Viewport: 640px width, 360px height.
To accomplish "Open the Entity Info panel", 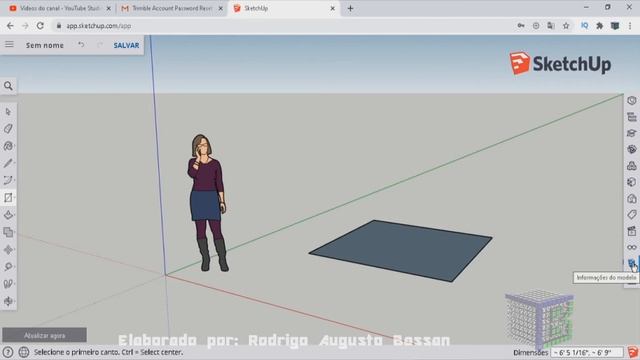I will (x=631, y=100).
